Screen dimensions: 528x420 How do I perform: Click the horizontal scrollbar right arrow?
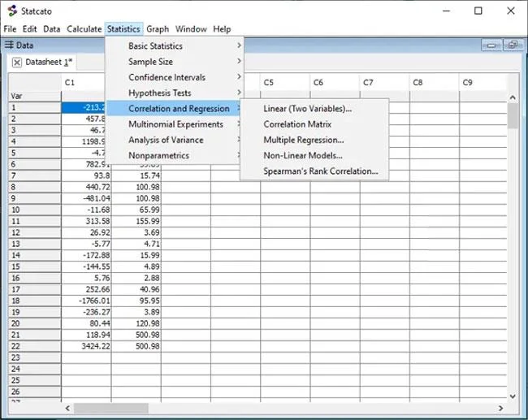pyautogui.click(x=500, y=408)
